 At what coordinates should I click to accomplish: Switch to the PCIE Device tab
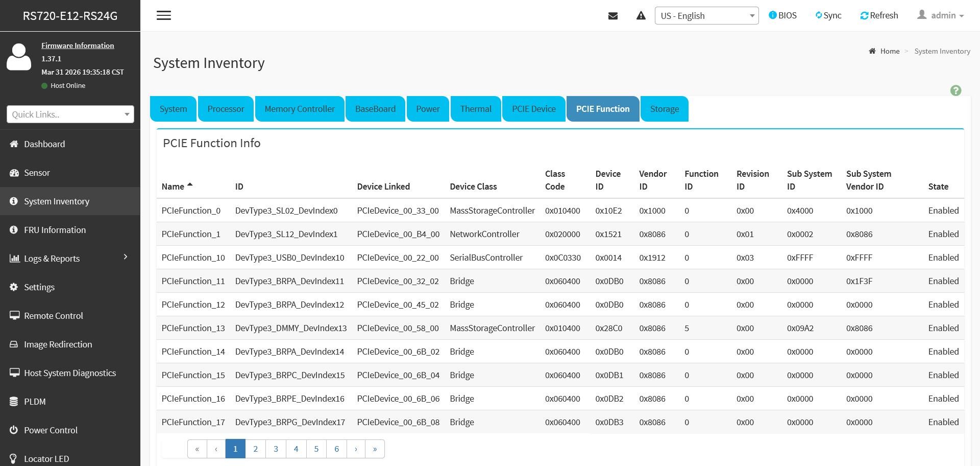533,109
